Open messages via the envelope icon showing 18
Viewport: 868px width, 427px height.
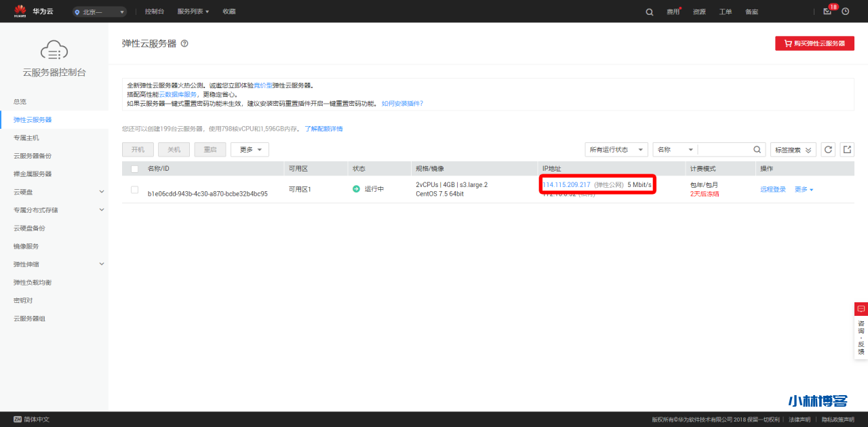pos(826,12)
